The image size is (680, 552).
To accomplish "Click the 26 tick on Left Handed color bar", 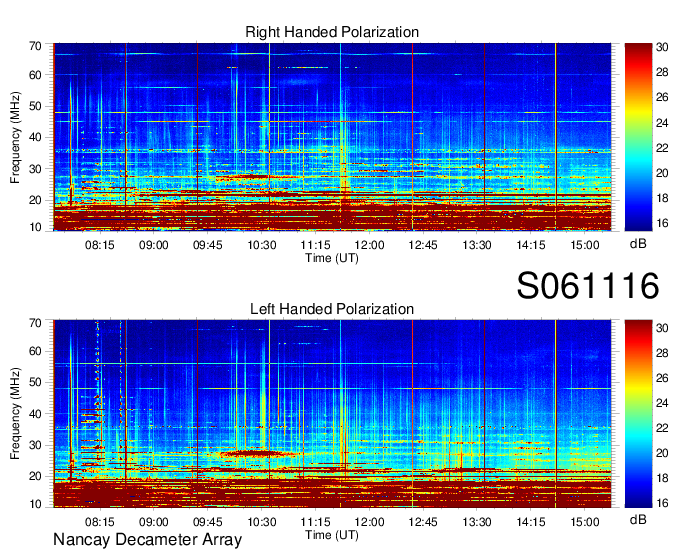I will pyautogui.click(x=662, y=378).
